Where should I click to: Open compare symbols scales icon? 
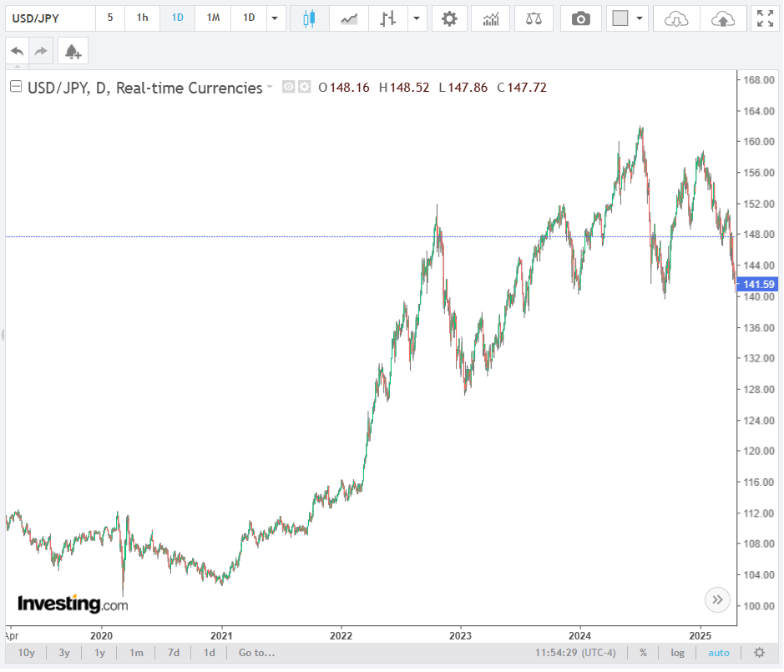point(534,19)
